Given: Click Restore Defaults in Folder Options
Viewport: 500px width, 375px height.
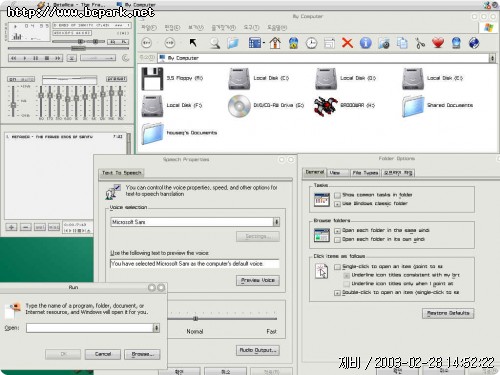Looking at the screenshot, I should [x=448, y=313].
